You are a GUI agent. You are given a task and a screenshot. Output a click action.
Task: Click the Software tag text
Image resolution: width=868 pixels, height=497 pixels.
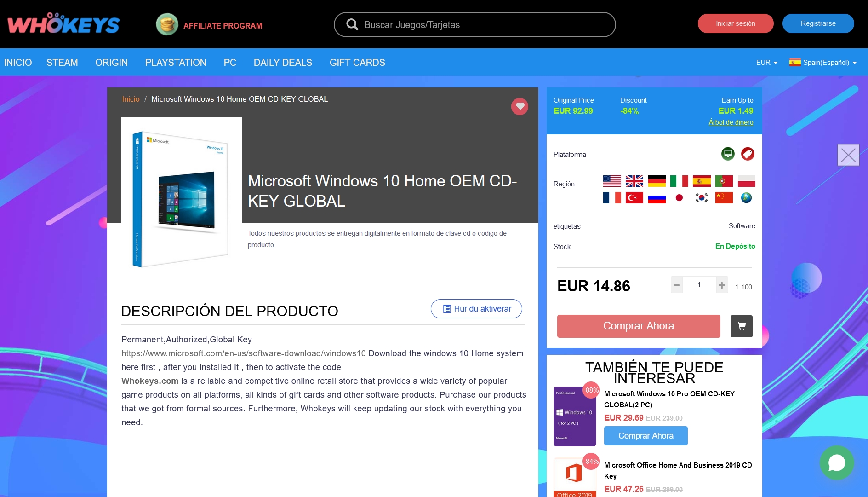(x=742, y=226)
